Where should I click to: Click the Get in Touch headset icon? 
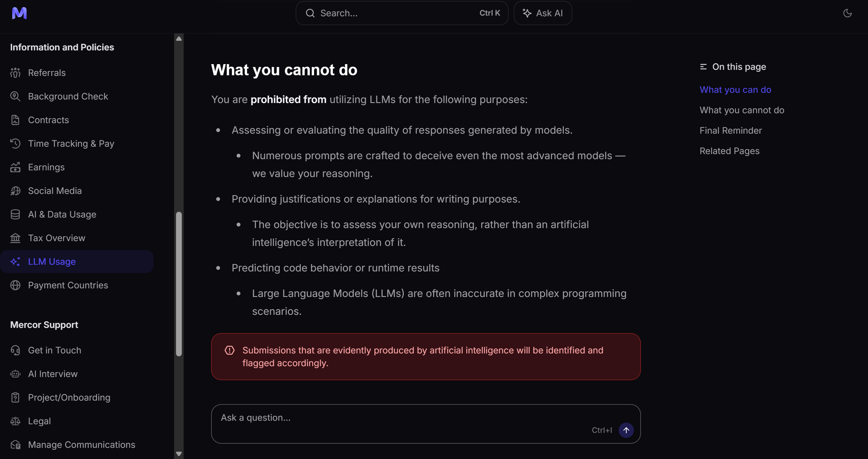pyautogui.click(x=15, y=350)
